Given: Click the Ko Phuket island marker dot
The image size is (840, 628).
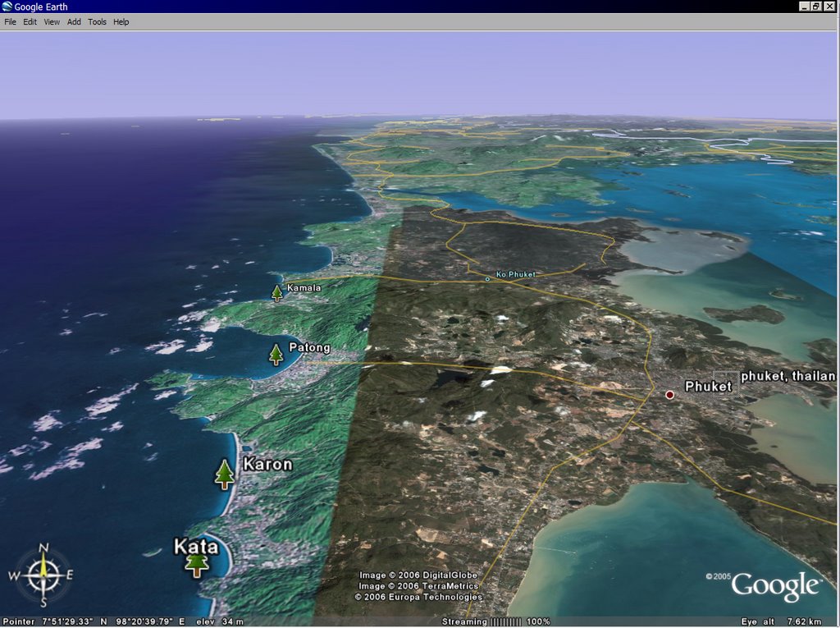Looking at the screenshot, I should point(487,279).
